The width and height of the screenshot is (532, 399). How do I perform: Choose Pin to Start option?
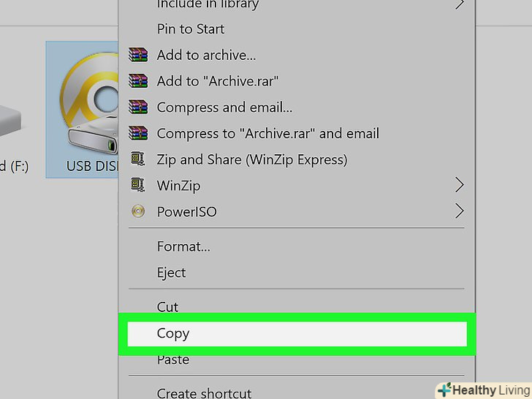(191, 29)
